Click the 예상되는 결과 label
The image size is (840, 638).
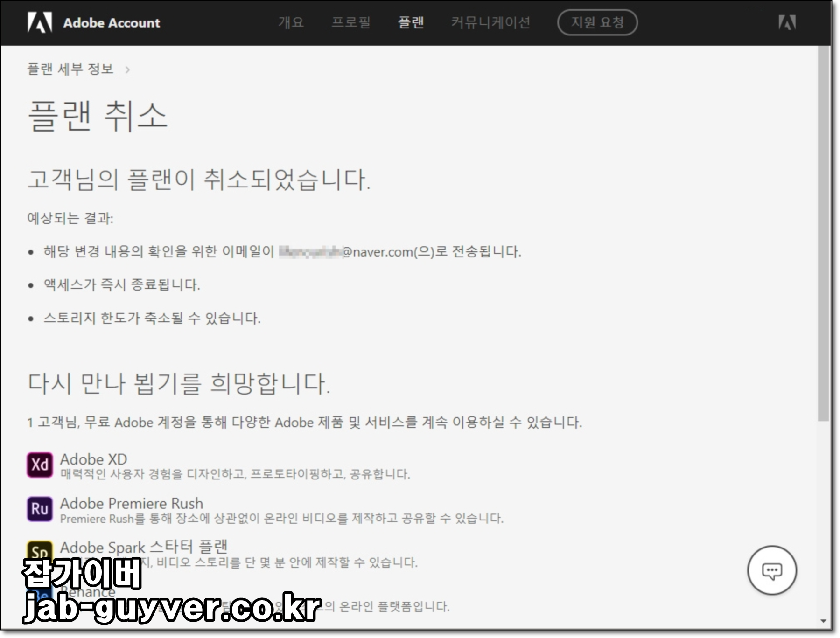pyautogui.click(x=70, y=218)
